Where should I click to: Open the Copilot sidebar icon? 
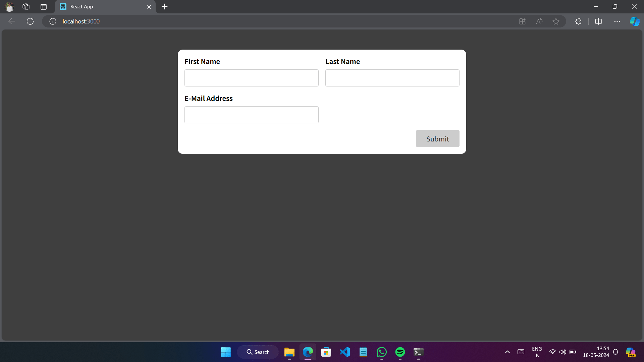click(635, 21)
